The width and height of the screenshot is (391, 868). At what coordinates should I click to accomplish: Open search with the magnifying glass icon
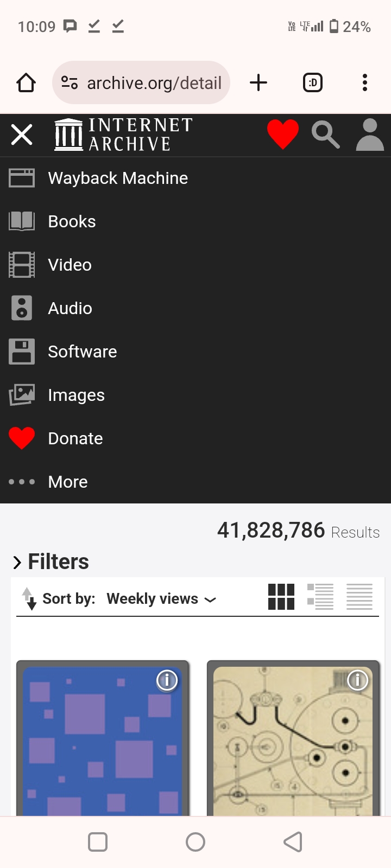325,135
